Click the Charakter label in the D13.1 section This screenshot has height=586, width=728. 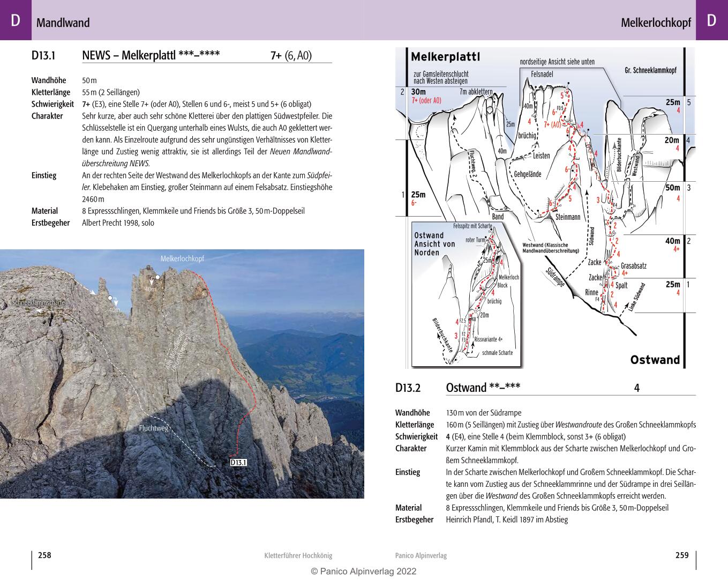click(x=47, y=116)
